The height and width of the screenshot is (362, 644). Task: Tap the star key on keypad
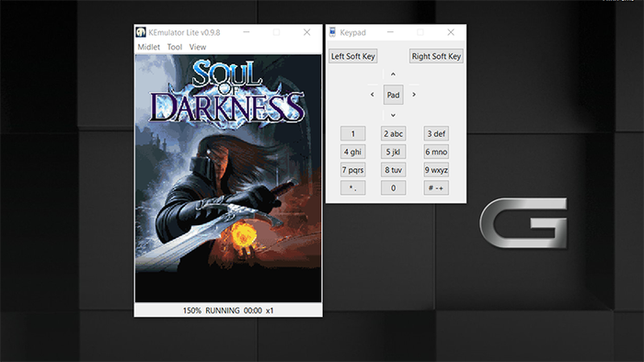point(352,187)
